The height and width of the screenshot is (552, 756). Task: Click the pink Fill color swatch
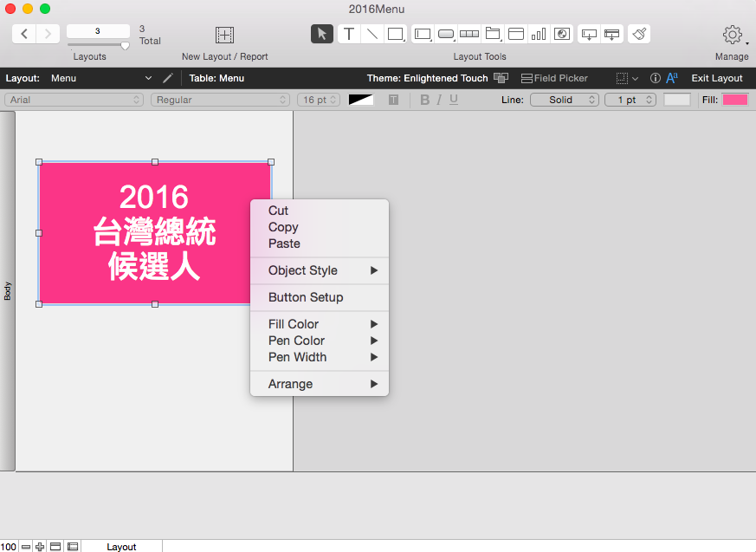point(735,100)
